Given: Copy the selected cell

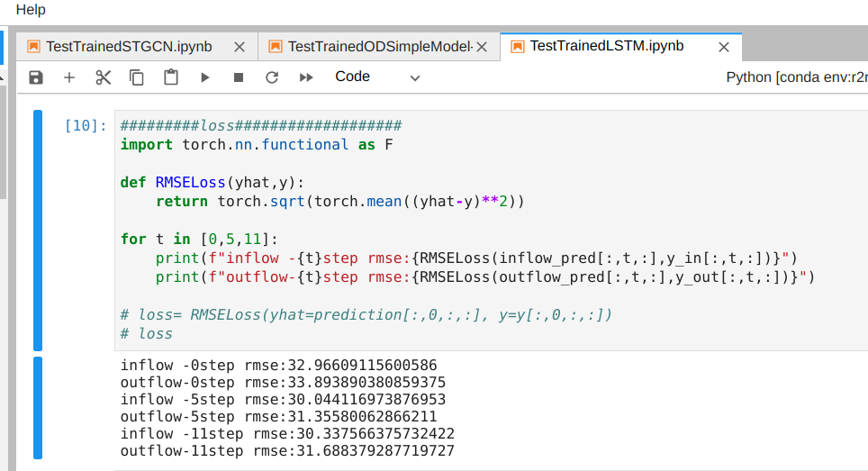Looking at the screenshot, I should (137, 77).
